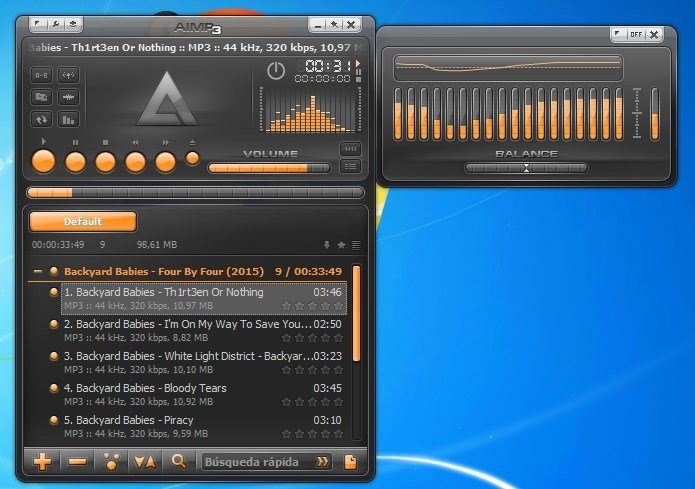Image resolution: width=695 pixels, height=489 pixels.
Task: Rate Piracy with third star
Action: 312,434
